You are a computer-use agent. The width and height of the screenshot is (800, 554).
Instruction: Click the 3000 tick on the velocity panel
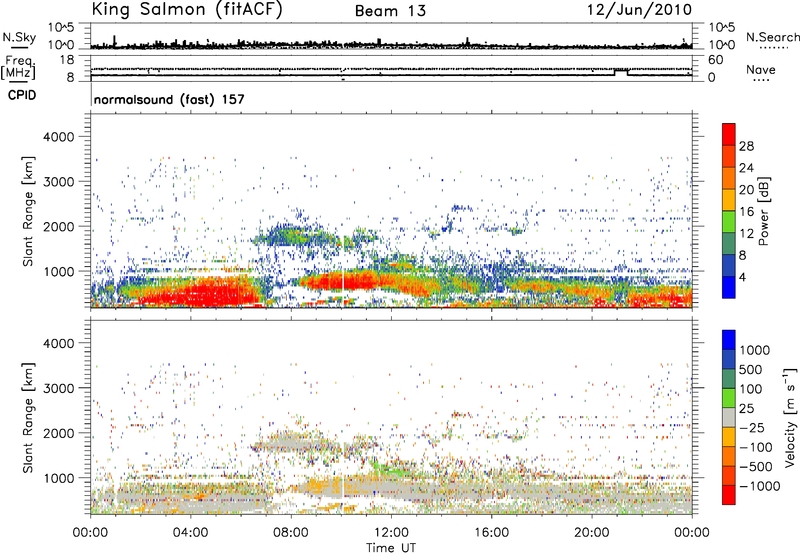58,388
